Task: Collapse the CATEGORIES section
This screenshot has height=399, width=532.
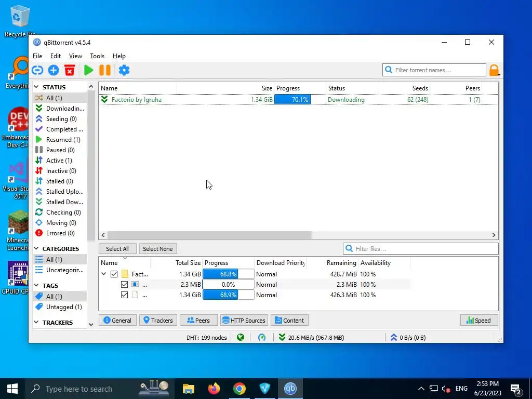Action: [x=36, y=249]
